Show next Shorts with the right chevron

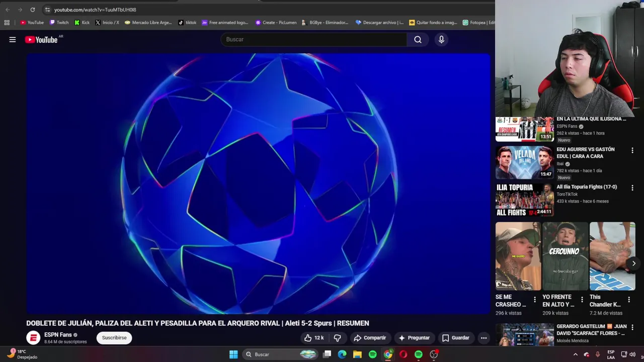point(633,263)
